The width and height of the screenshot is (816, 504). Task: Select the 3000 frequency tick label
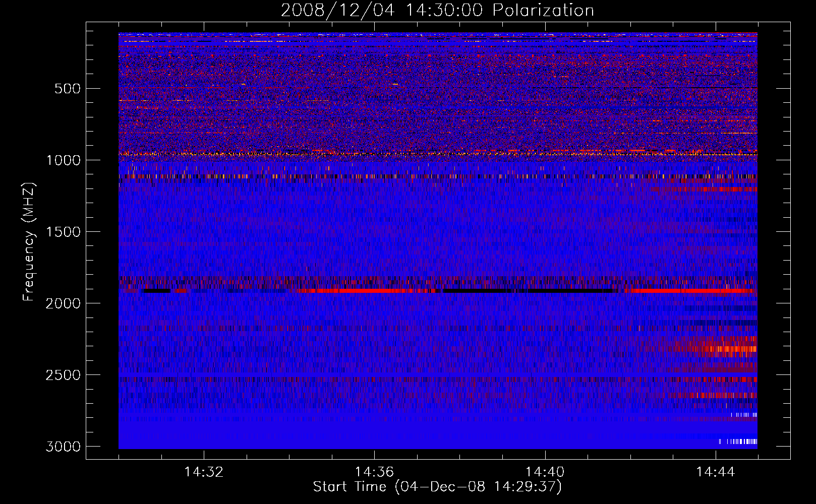(63, 447)
